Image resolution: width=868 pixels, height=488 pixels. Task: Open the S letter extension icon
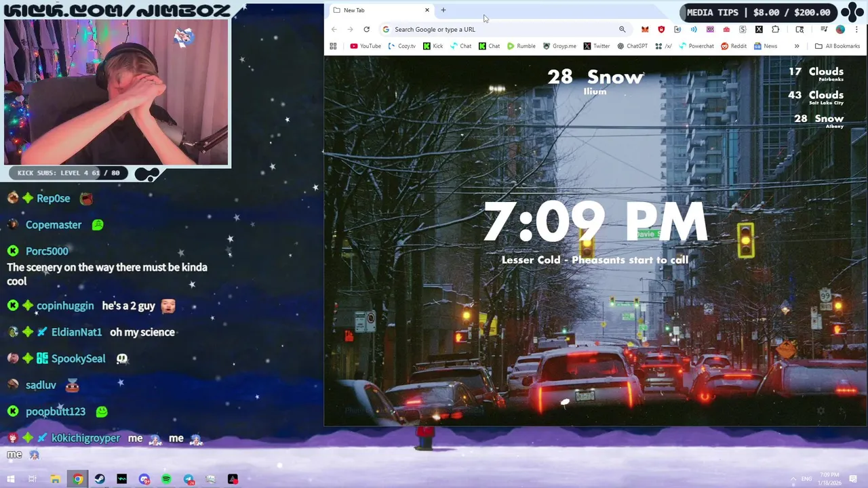coord(743,29)
